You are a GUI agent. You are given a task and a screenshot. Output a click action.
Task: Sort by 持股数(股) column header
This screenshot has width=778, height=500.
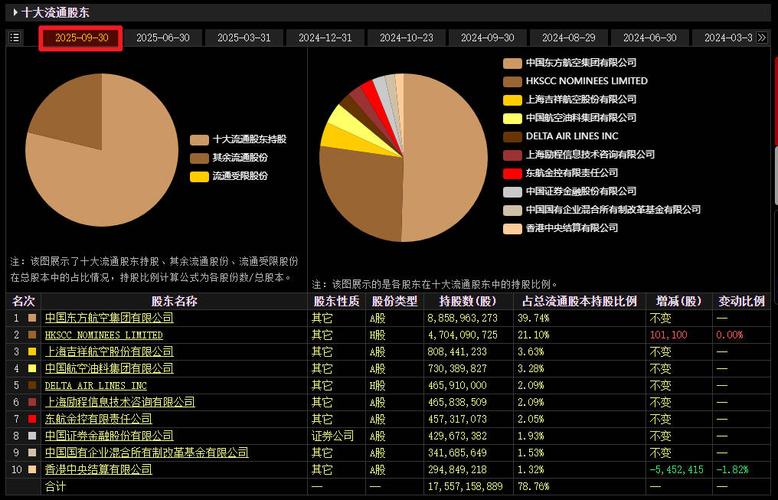coord(468,301)
